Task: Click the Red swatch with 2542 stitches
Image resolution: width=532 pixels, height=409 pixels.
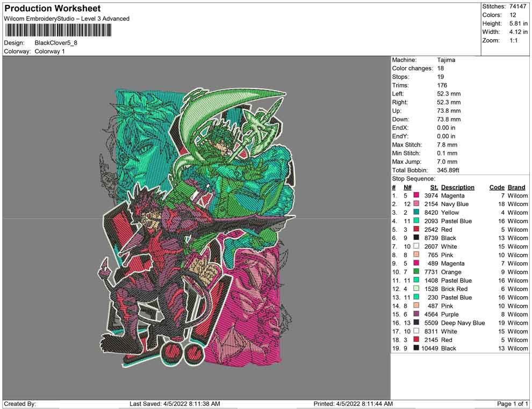Action: click(x=416, y=229)
